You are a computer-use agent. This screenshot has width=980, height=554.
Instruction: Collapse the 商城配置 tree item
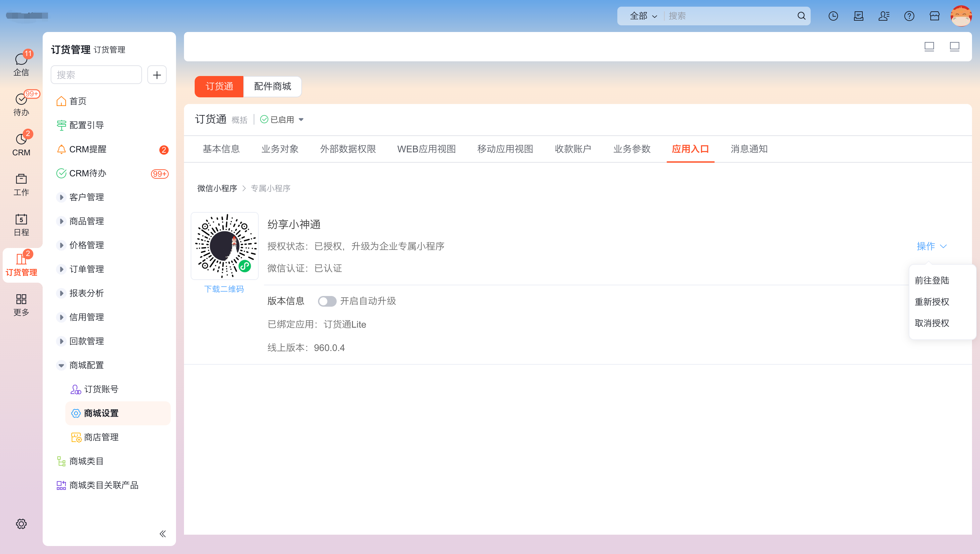click(x=61, y=365)
